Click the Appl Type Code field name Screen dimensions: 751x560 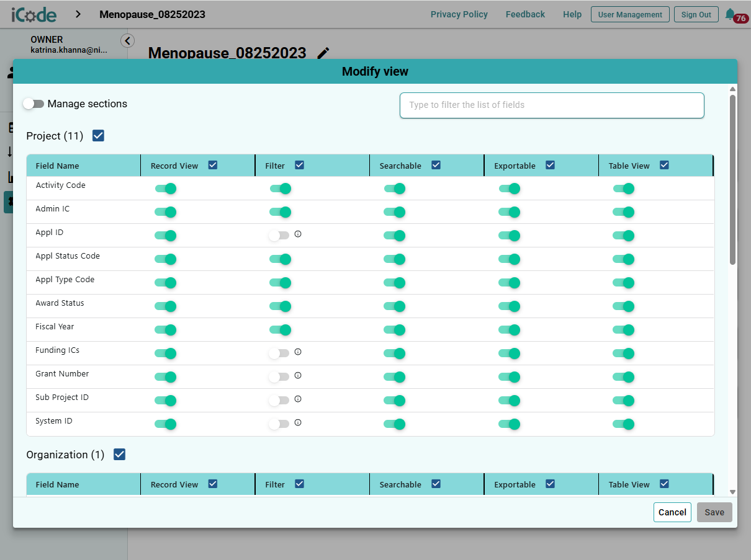tap(65, 280)
